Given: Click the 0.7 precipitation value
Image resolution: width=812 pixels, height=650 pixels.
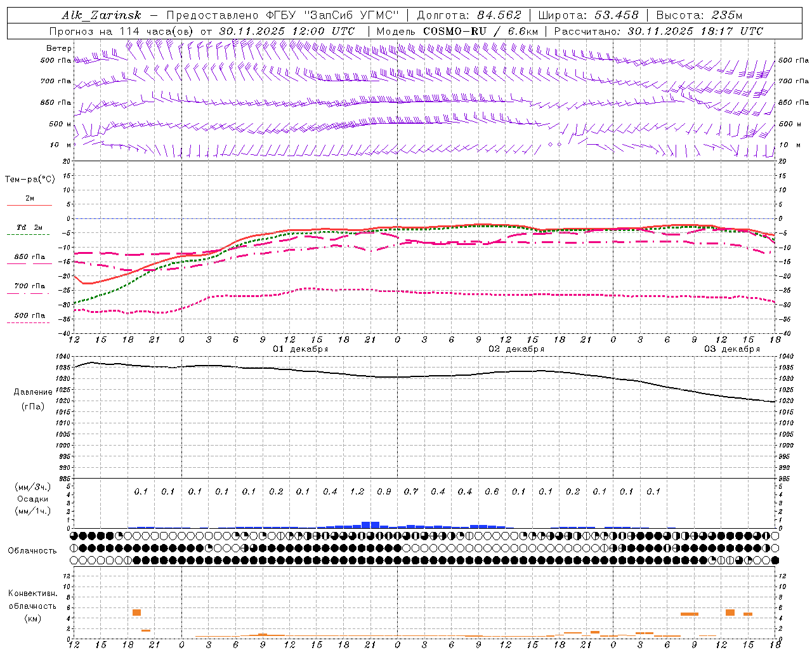Looking at the screenshot, I should click(411, 492).
